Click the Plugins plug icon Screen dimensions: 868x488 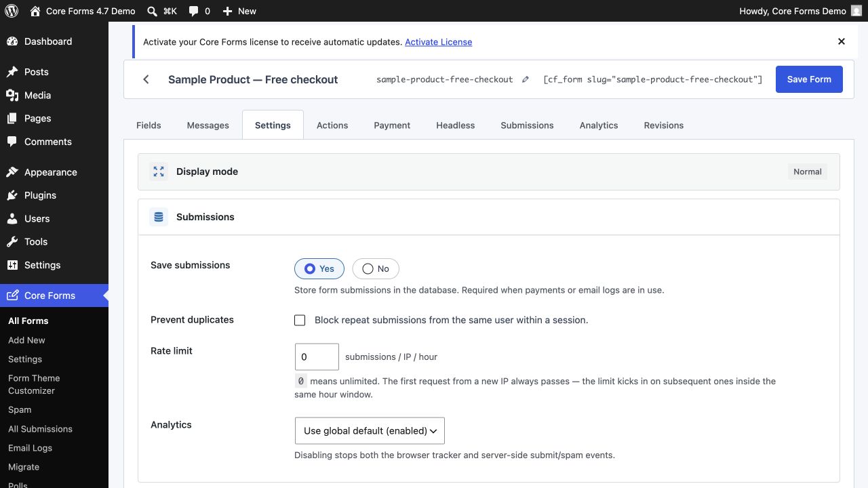(x=12, y=195)
